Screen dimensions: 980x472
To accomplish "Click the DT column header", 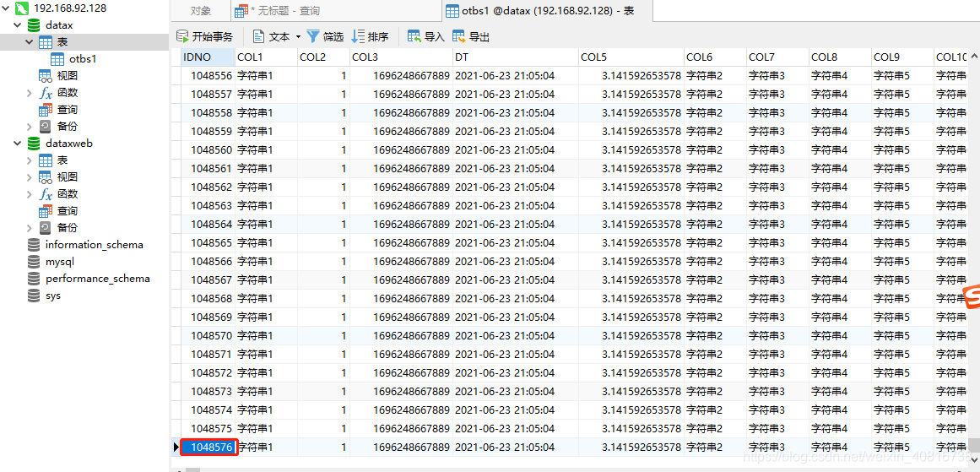I will coord(516,57).
